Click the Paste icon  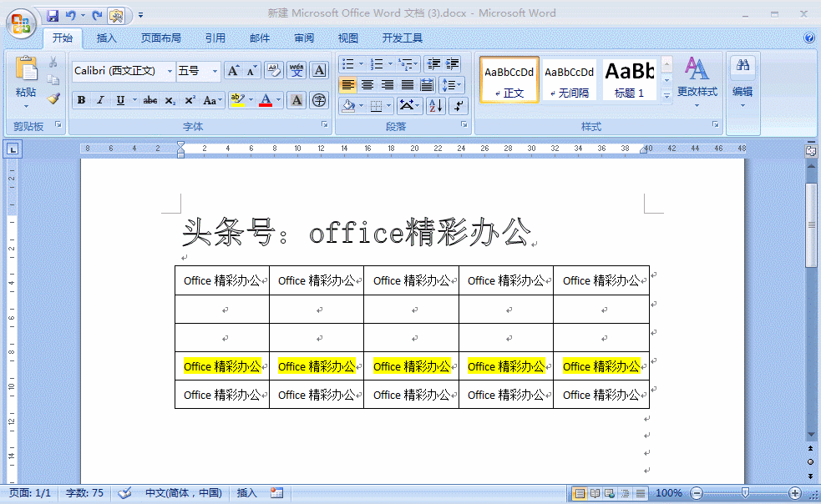click(26, 68)
